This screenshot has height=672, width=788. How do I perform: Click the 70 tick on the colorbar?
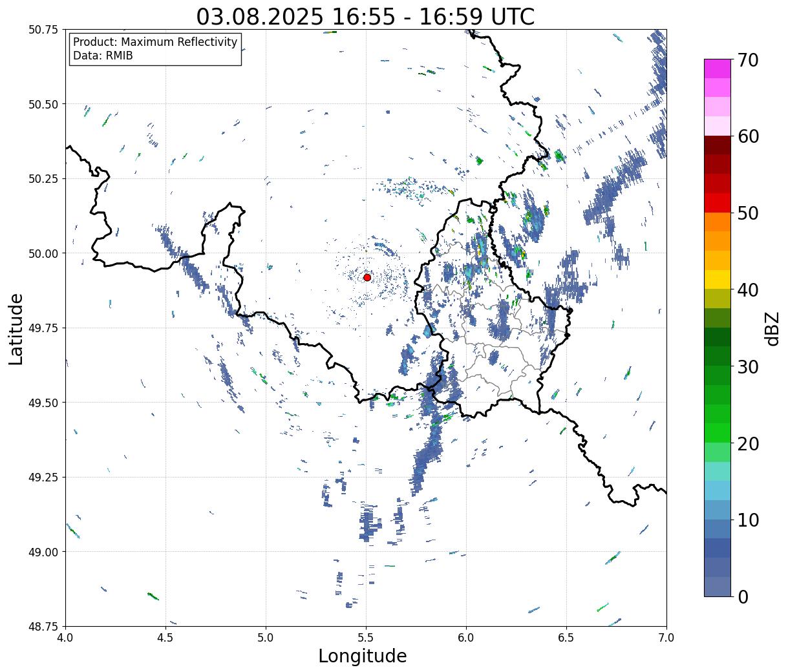coord(747,60)
